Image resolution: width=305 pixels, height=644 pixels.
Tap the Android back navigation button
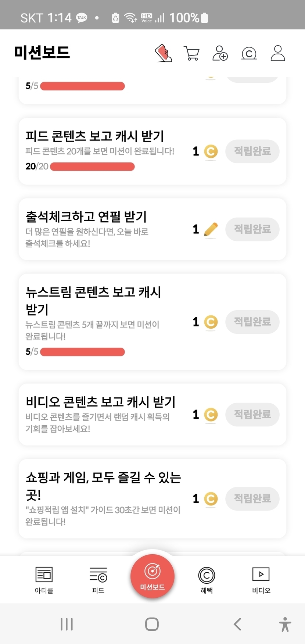click(238, 624)
